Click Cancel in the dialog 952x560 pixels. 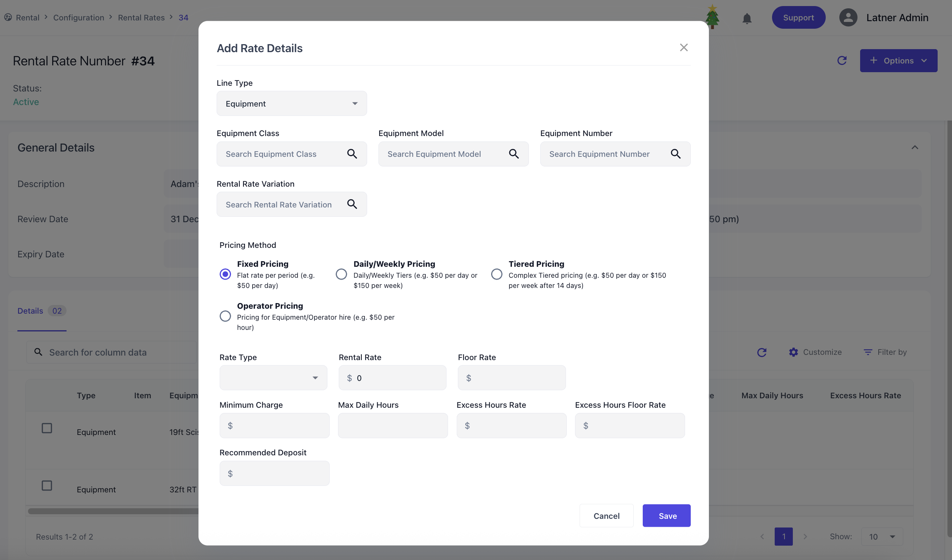(606, 516)
